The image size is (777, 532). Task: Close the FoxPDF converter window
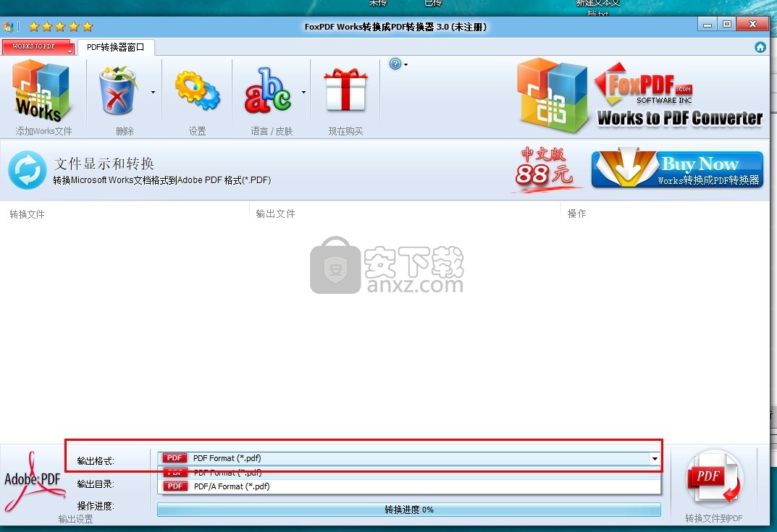pyautogui.click(x=752, y=25)
